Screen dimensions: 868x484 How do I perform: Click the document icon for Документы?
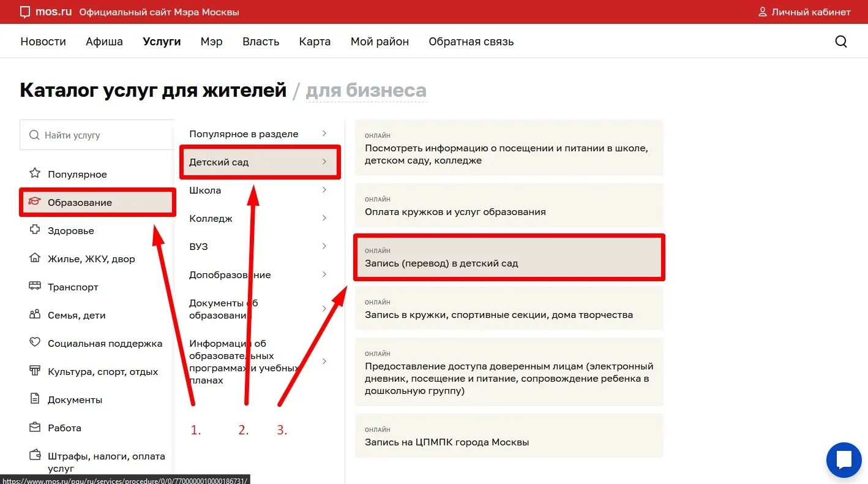tap(35, 399)
